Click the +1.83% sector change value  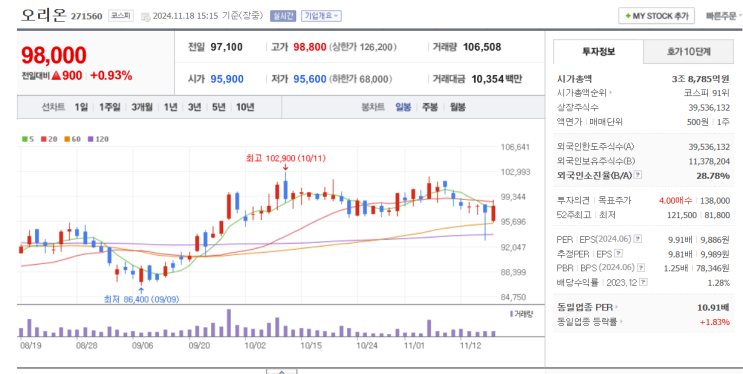715,322
